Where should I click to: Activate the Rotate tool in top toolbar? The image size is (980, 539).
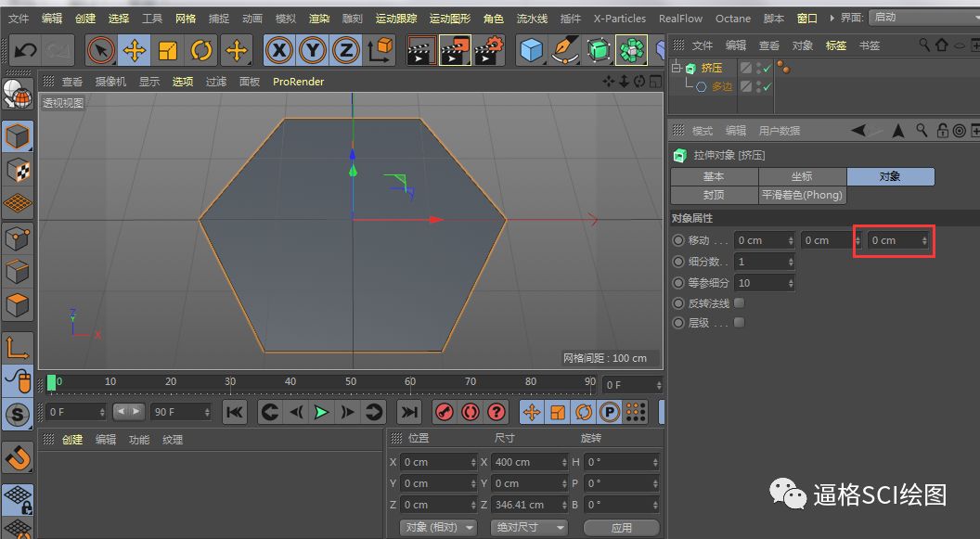(x=201, y=50)
